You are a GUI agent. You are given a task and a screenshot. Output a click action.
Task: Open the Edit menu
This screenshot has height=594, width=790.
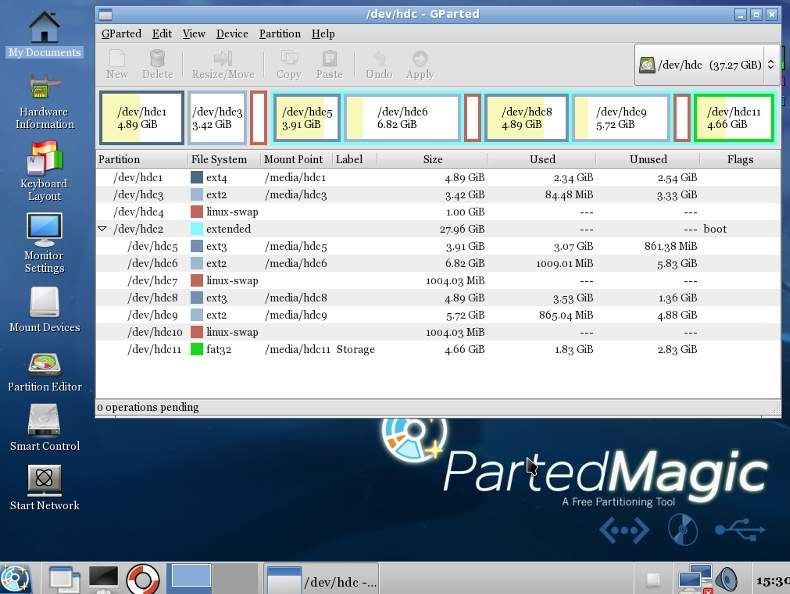[162, 34]
